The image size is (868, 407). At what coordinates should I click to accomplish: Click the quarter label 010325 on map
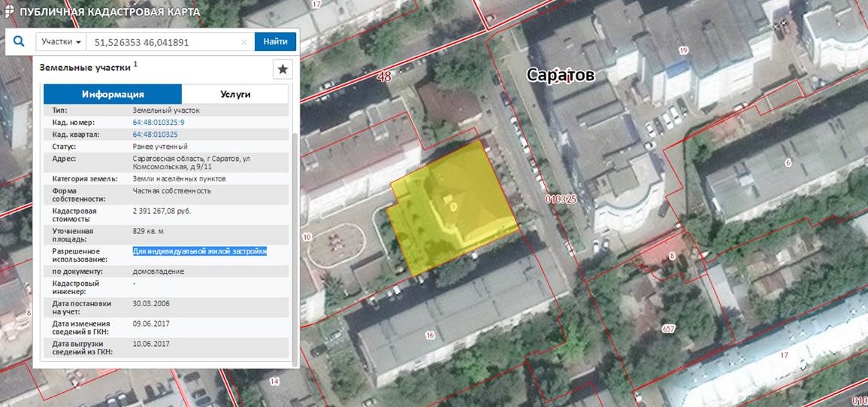560,199
